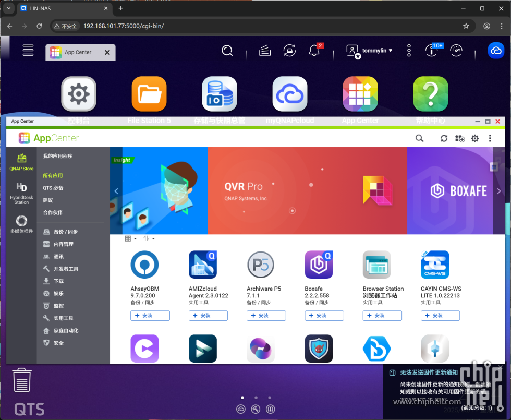Image resolution: width=511 pixels, height=420 pixels.
Task: Open the resource dashboard gauge icon
Action: [x=456, y=51]
